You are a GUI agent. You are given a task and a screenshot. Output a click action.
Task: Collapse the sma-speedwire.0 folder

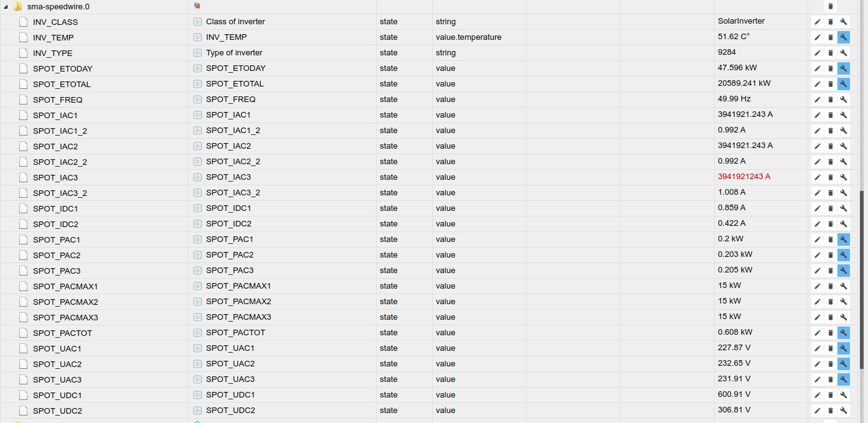tap(6, 6)
